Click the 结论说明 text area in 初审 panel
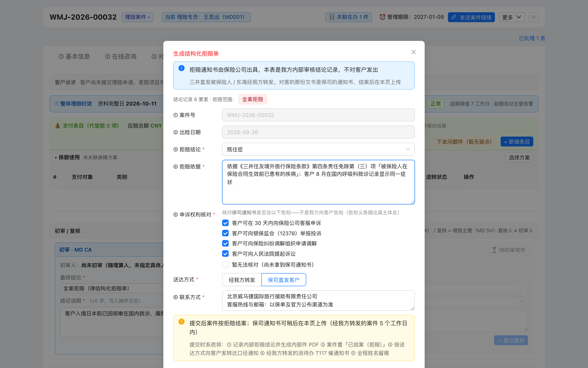Viewport: 588px width, 368px height. pos(112,322)
